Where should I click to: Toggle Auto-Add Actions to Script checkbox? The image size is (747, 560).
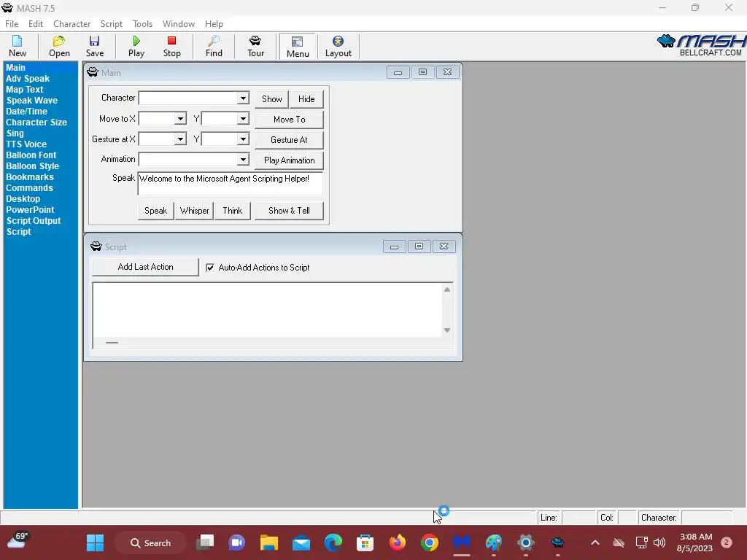click(x=210, y=268)
